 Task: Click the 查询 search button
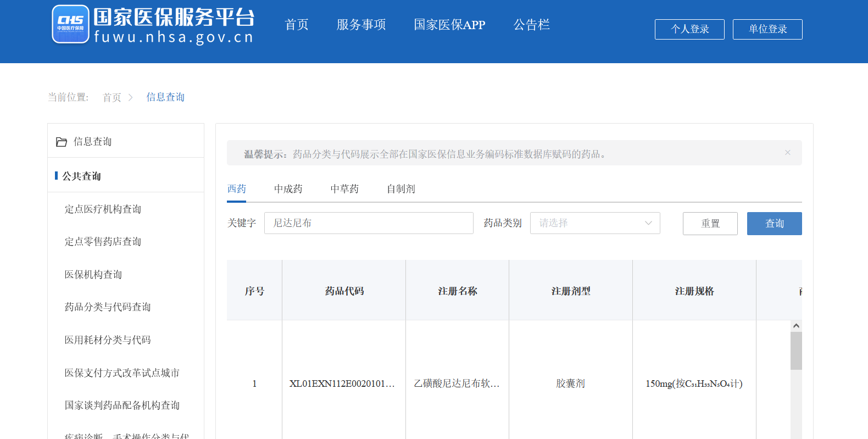pyautogui.click(x=774, y=224)
